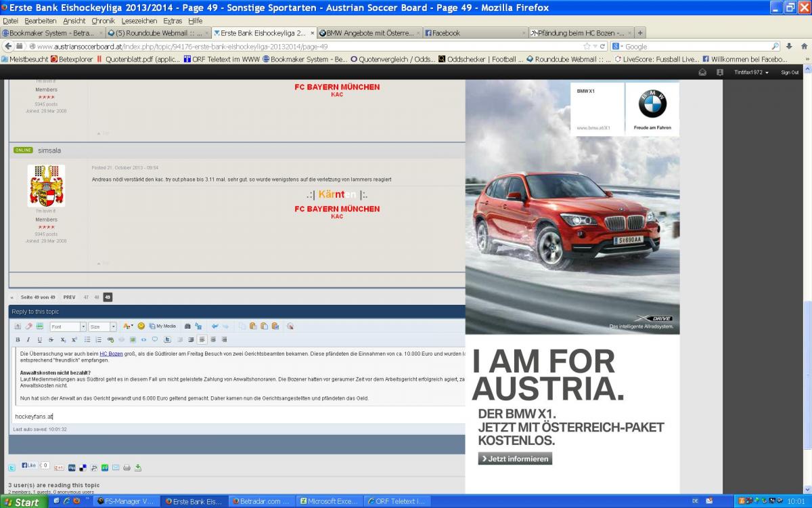The image size is (812, 508).
Task: Insert a numbered list in the editor
Action: [99, 339]
